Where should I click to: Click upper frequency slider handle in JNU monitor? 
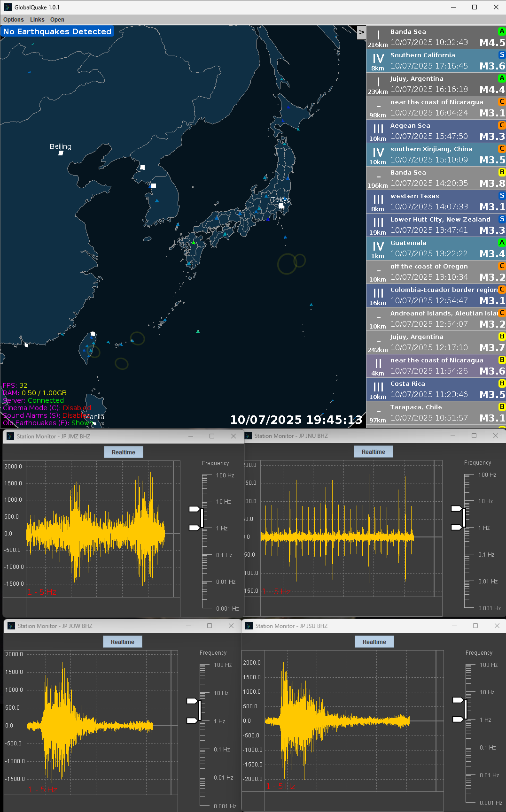click(x=457, y=508)
